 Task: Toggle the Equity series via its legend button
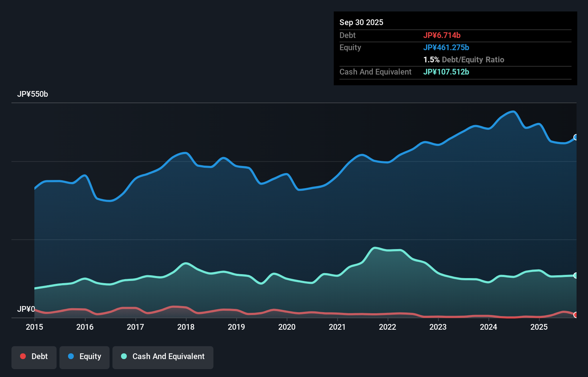coord(84,356)
